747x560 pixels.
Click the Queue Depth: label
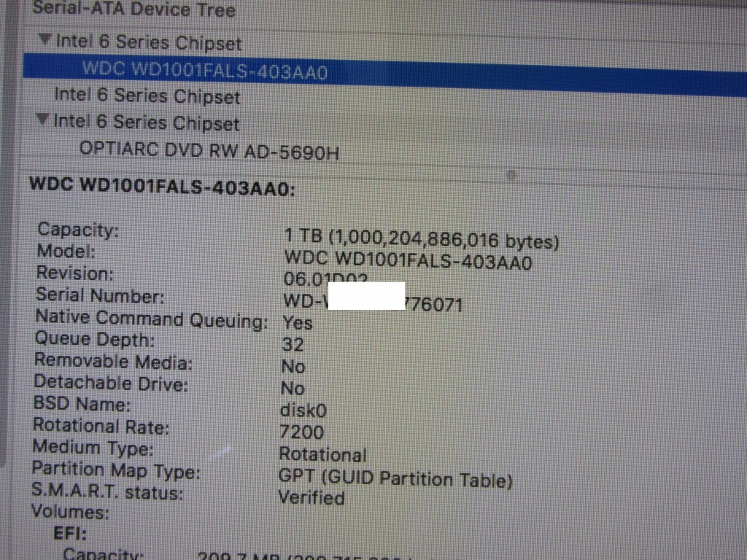pyautogui.click(x=94, y=340)
